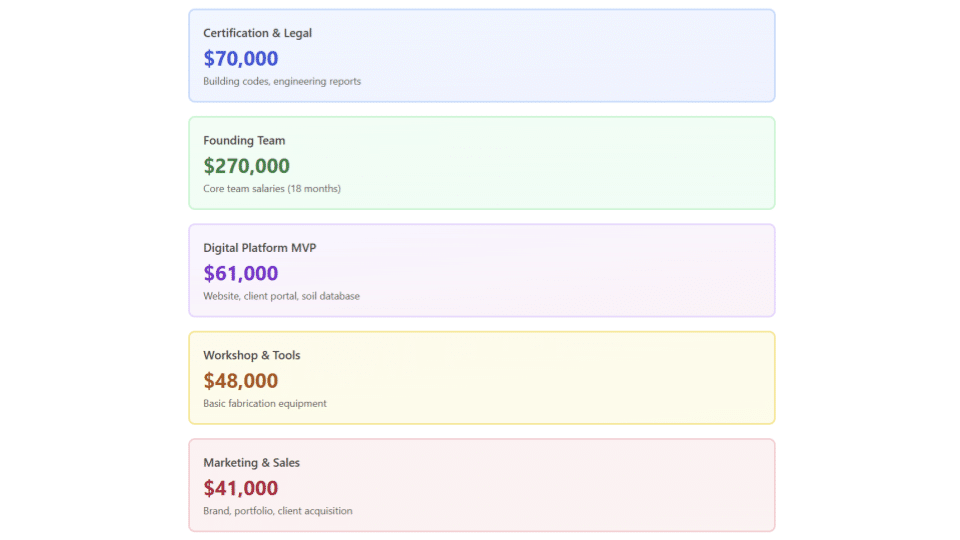The height and width of the screenshot is (540, 960).
Task: Select the $61,000 amount
Action: point(240,273)
